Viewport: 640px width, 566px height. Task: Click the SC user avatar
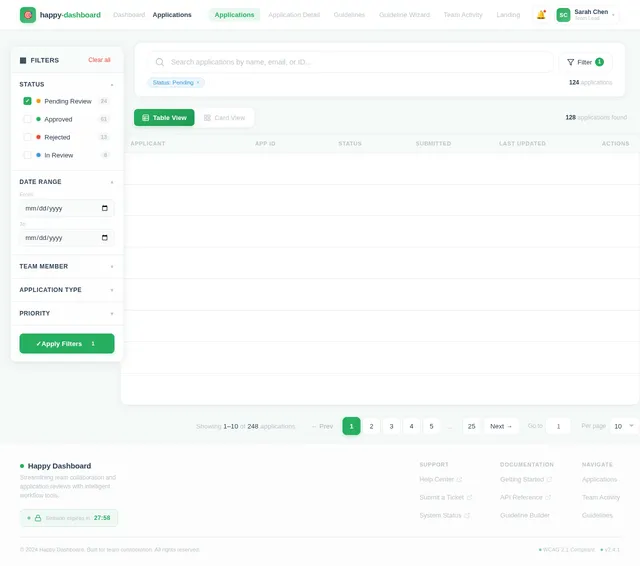point(563,15)
